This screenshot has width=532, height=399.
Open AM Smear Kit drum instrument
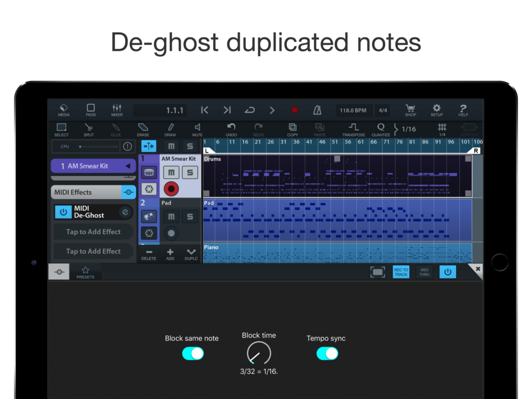coord(149,172)
